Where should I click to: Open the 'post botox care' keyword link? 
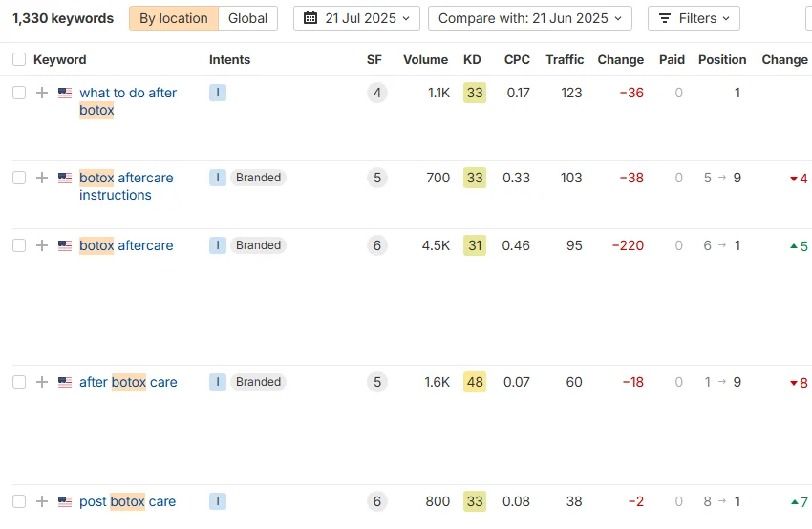click(128, 501)
